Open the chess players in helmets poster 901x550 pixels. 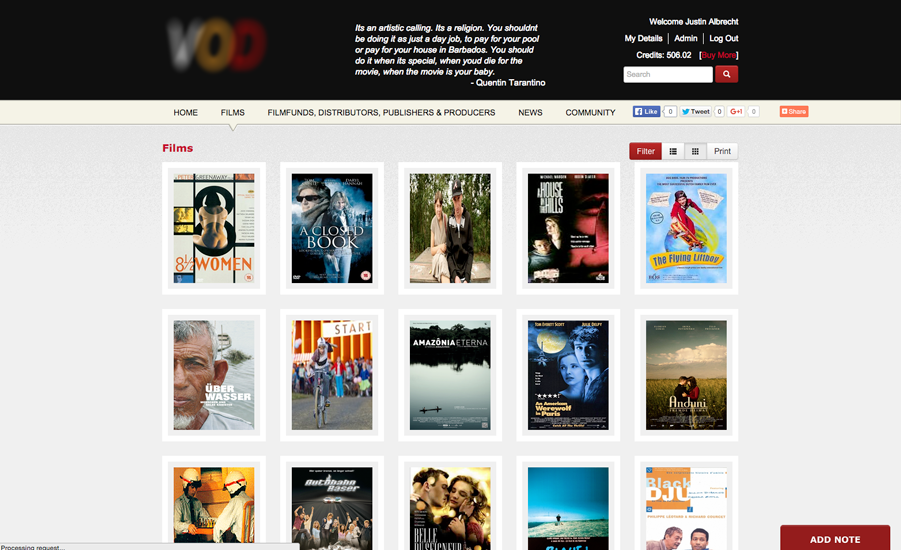pyautogui.click(x=214, y=508)
